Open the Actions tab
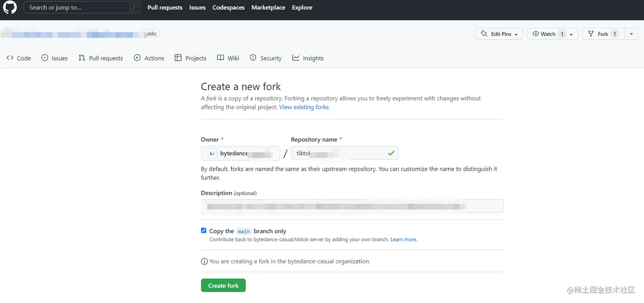Image resolution: width=644 pixels, height=303 pixels. 149,58
